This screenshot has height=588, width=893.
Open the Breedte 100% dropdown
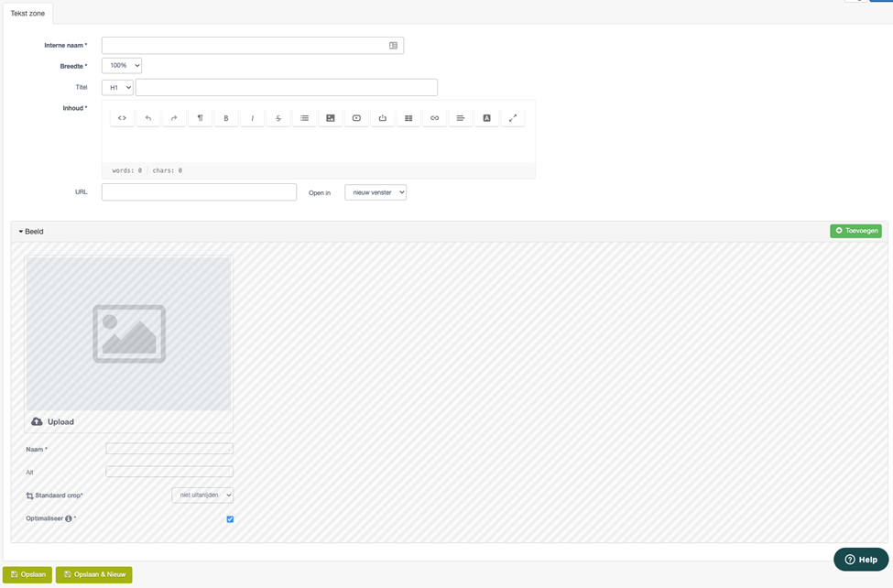pos(122,66)
